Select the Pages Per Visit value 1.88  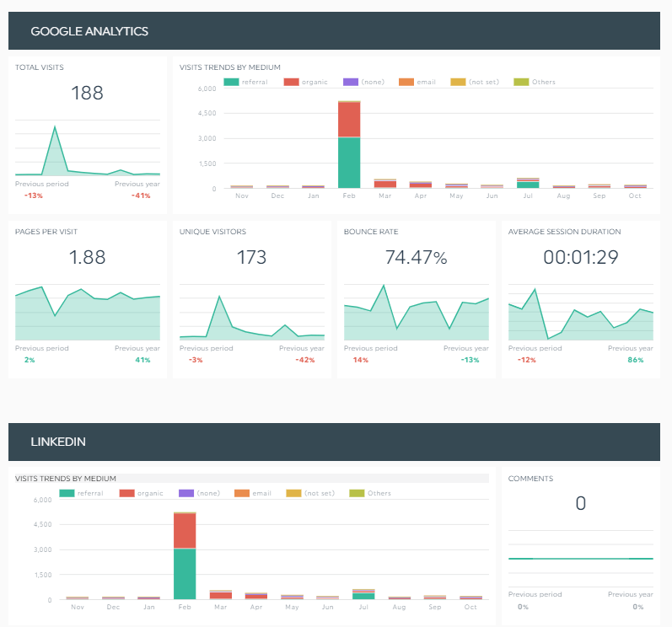(87, 257)
